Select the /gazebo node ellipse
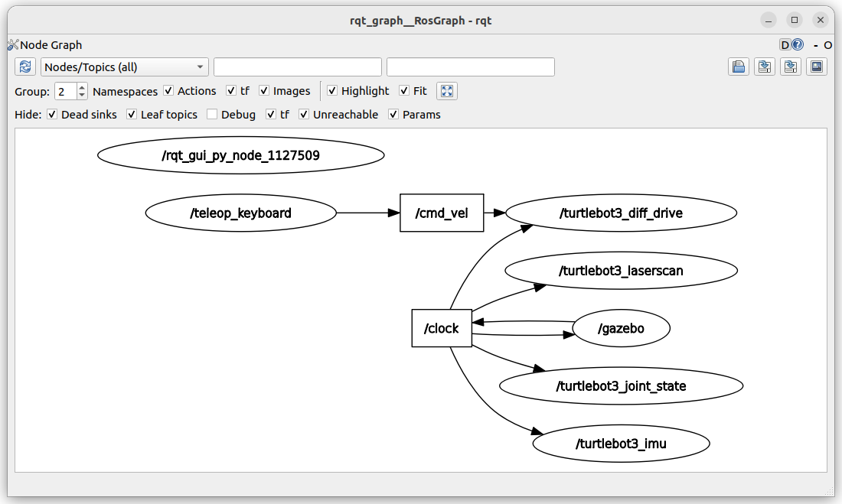 [x=622, y=329]
